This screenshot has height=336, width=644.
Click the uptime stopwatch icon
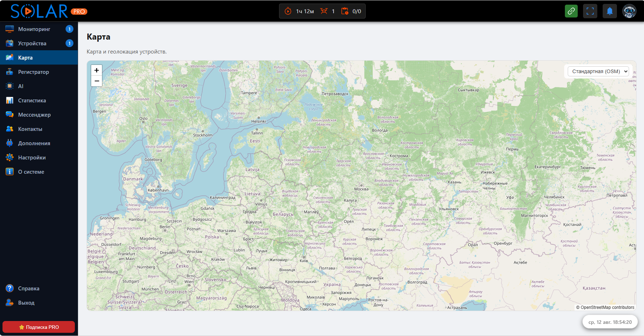[x=288, y=11]
